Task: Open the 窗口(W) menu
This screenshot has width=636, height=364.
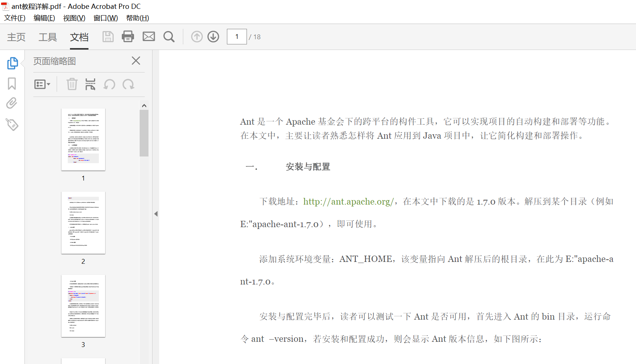Action: tap(106, 18)
